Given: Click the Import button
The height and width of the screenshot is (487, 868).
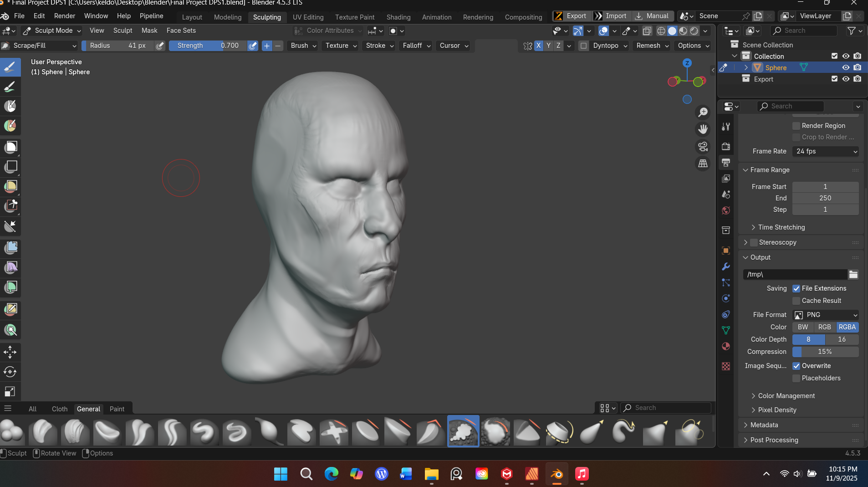Looking at the screenshot, I should click(x=611, y=16).
